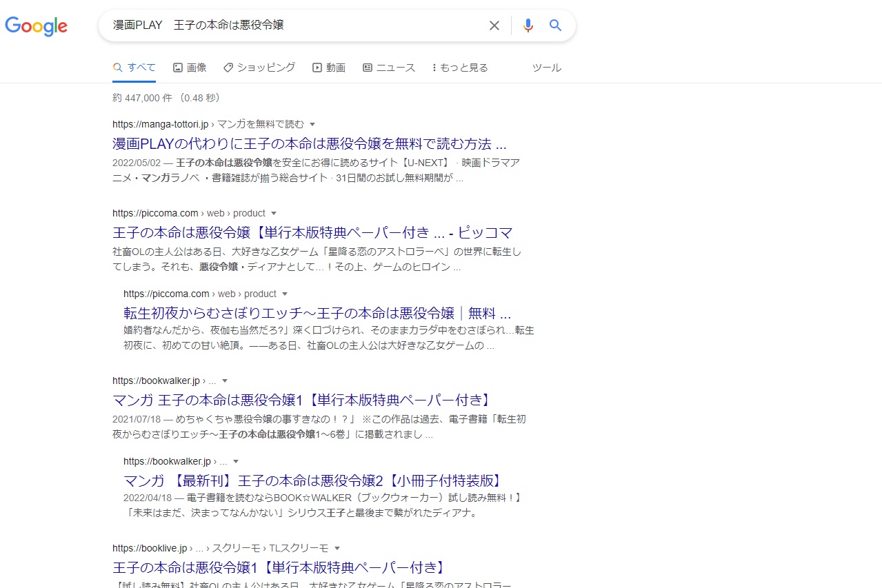Viewport: 882px width, 588px height.
Task: Submit search with magnifying glass icon
Action: coord(556,26)
